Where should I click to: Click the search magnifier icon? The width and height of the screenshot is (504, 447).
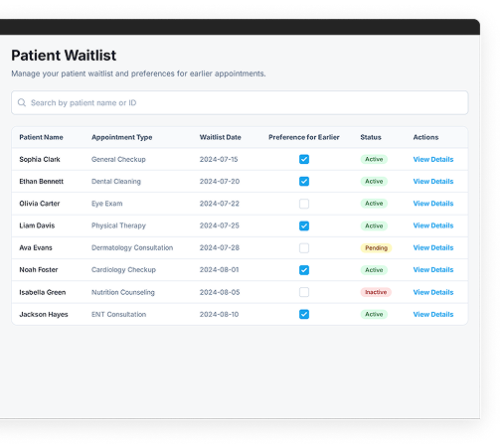[22, 102]
